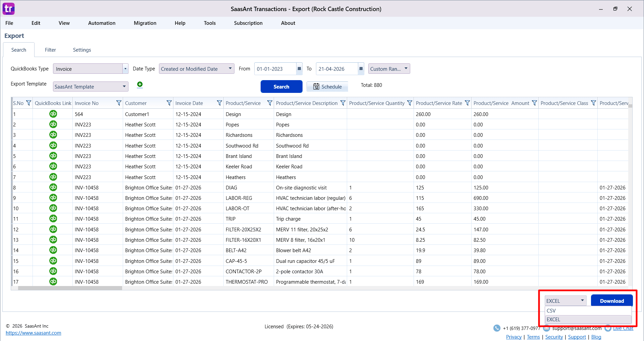The height and width of the screenshot is (341, 644).
Task: Click the Download button
Action: pyautogui.click(x=612, y=301)
